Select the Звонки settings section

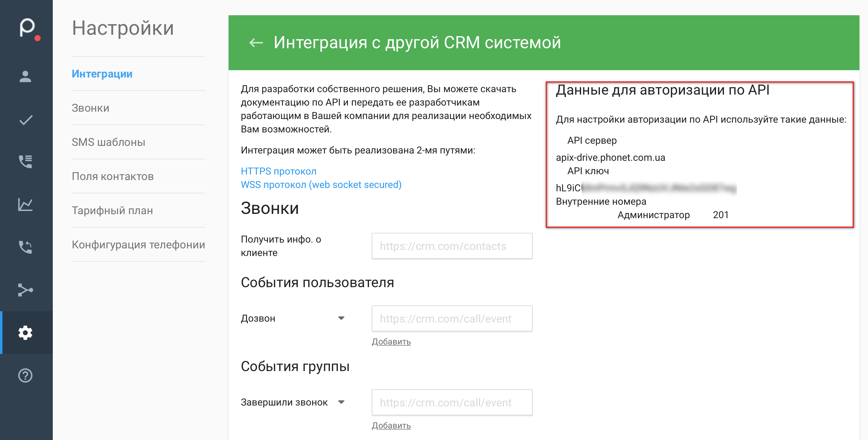click(x=91, y=108)
